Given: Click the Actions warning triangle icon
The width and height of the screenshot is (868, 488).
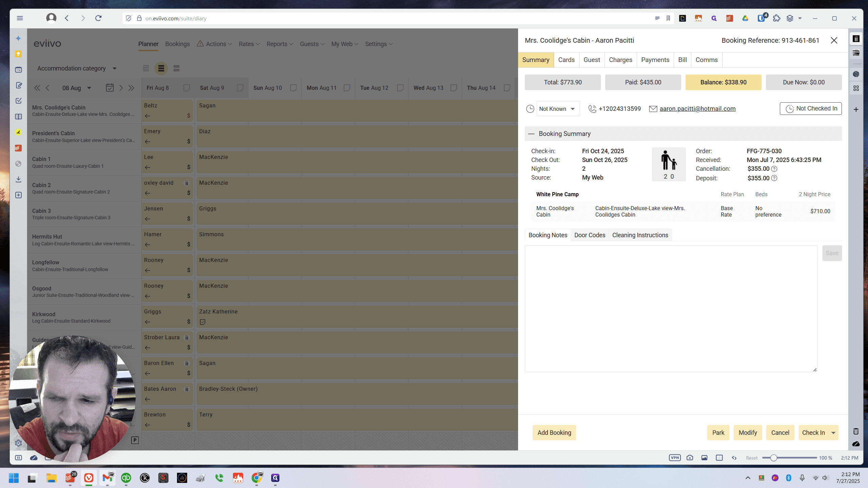Looking at the screenshot, I should [200, 44].
